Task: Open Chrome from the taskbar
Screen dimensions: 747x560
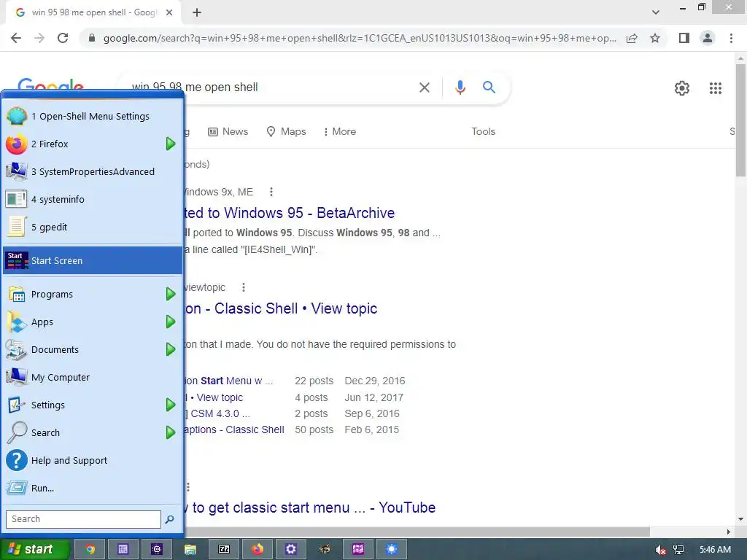Action: tap(90, 549)
